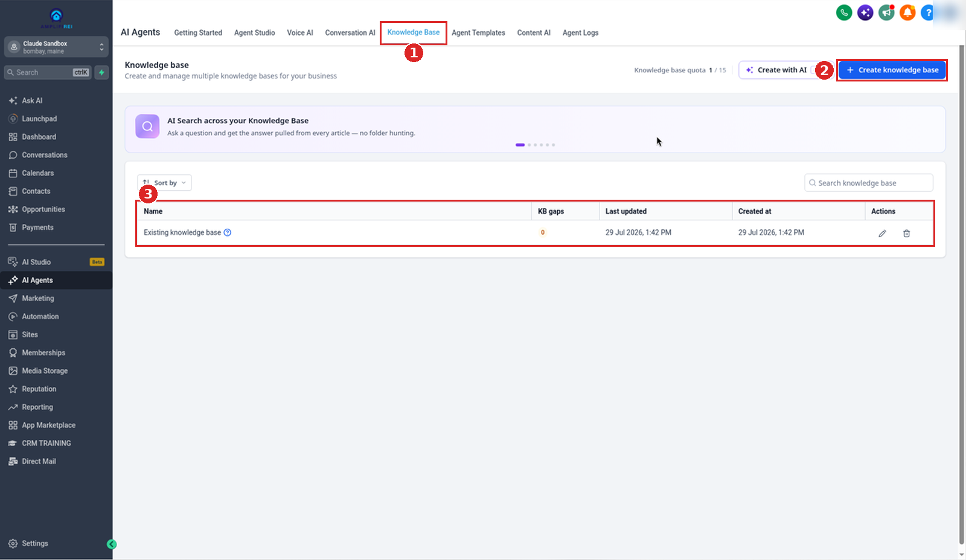Open the Claude Sandbox account switcher

[56, 47]
